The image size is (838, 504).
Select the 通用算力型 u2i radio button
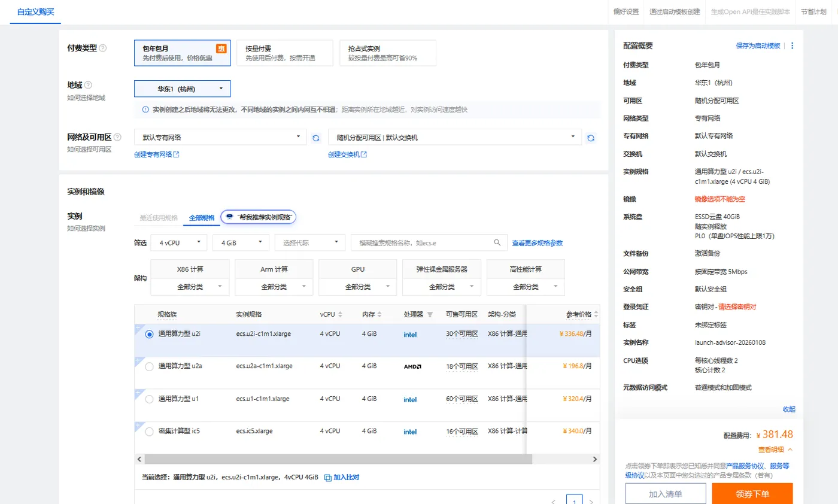[149, 334]
